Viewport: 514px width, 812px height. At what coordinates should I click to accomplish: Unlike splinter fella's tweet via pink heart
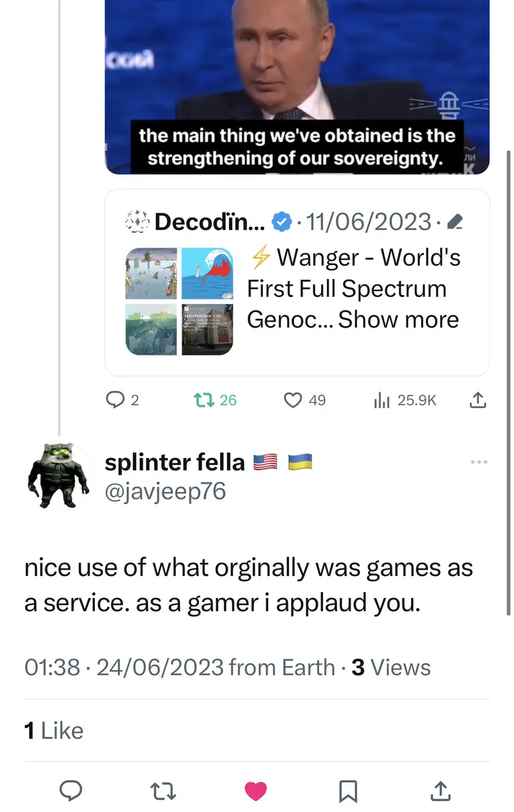tap(255, 790)
